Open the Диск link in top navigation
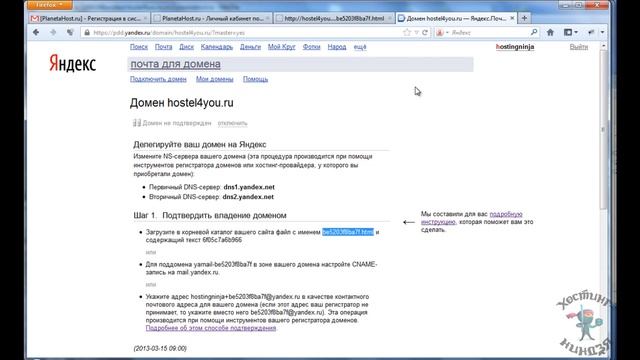This screenshot has height=360, width=640. point(187,47)
